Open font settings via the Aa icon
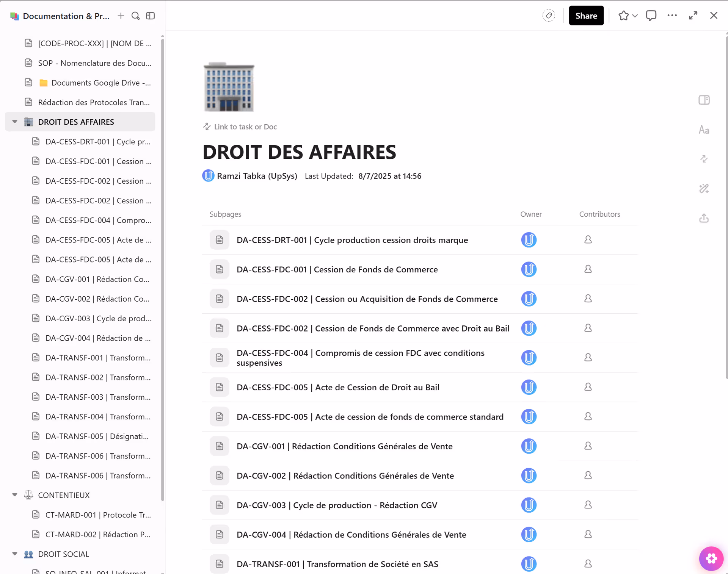728x574 pixels. click(x=704, y=130)
